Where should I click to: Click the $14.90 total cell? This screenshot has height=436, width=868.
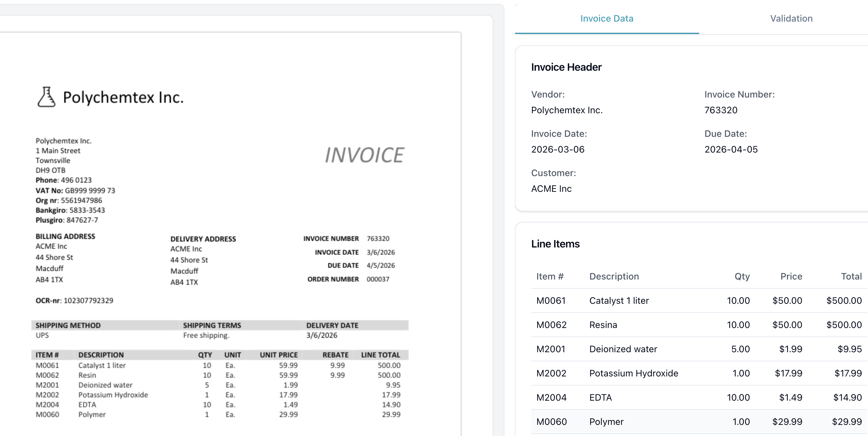(x=847, y=398)
